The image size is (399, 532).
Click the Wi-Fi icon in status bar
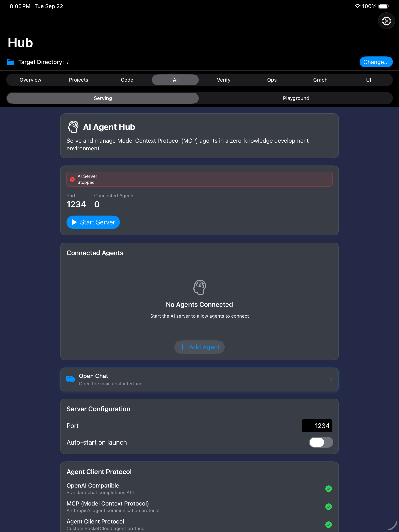357,6
